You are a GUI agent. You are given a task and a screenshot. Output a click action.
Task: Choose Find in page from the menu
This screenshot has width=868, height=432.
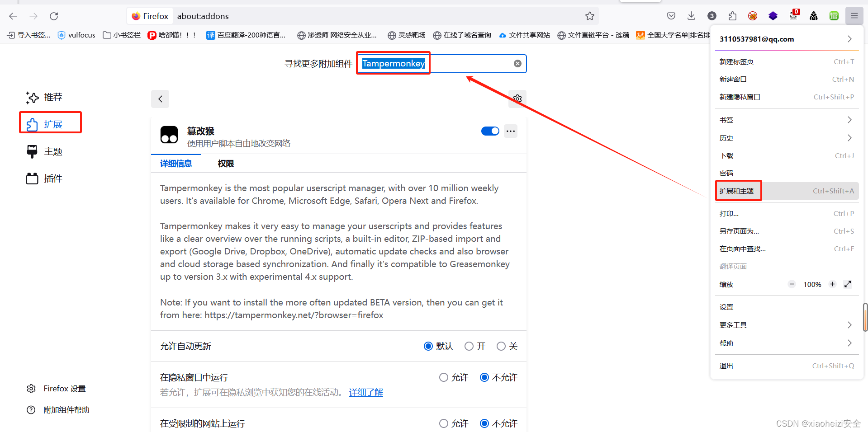[787, 249]
